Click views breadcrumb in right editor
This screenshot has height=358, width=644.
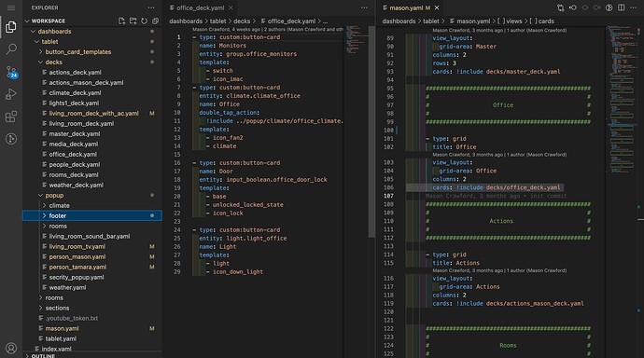click(510, 21)
